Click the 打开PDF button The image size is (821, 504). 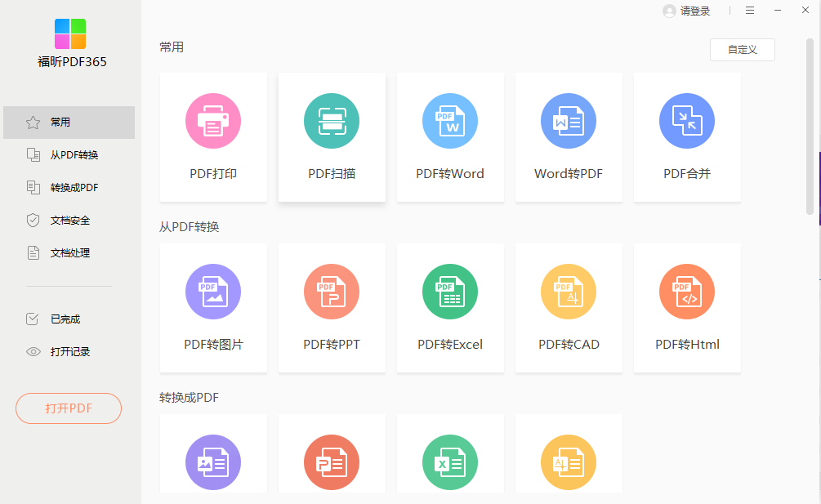pos(68,408)
